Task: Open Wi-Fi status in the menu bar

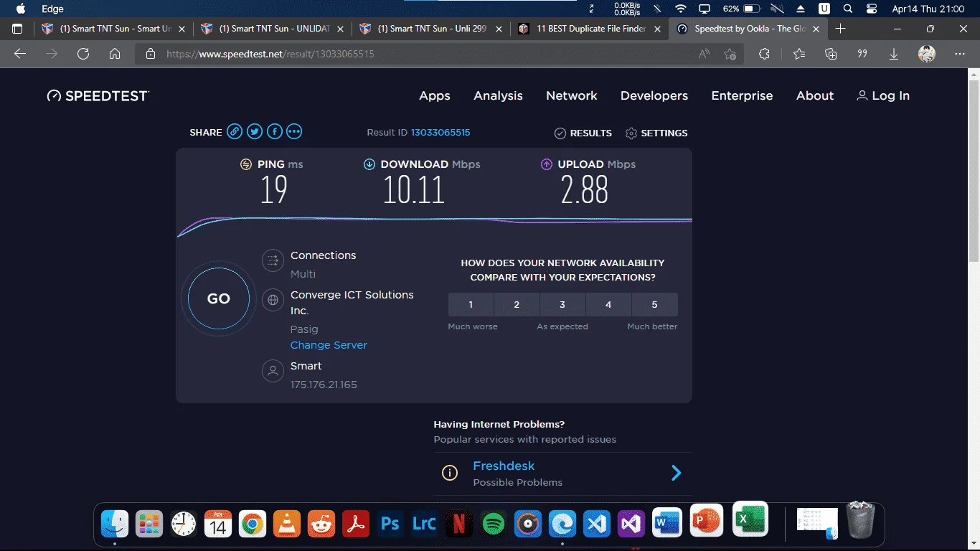Action: click(x=680, y=9)
